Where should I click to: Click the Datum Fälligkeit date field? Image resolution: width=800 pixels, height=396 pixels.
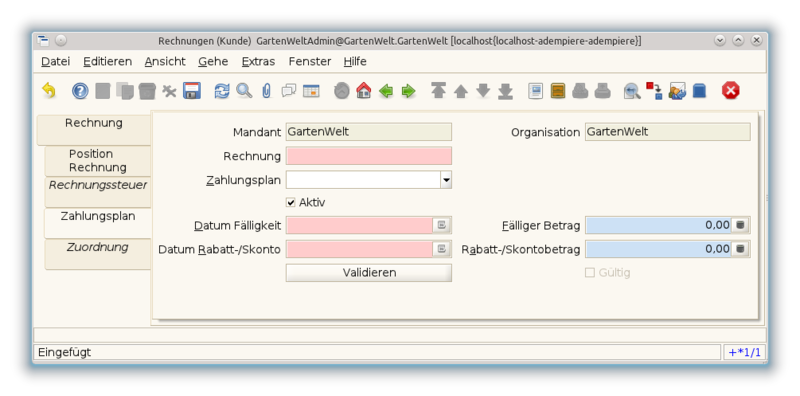[x=360, y=225]
